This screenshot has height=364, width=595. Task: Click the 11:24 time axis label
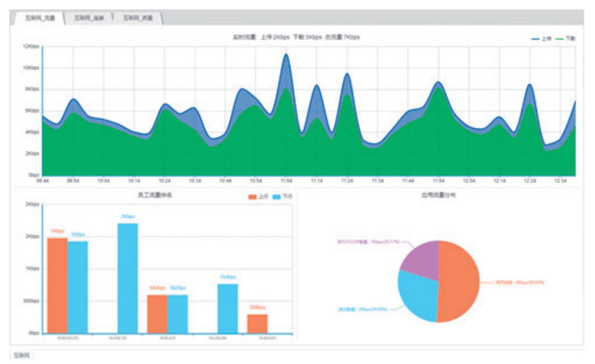pos(347,181)
